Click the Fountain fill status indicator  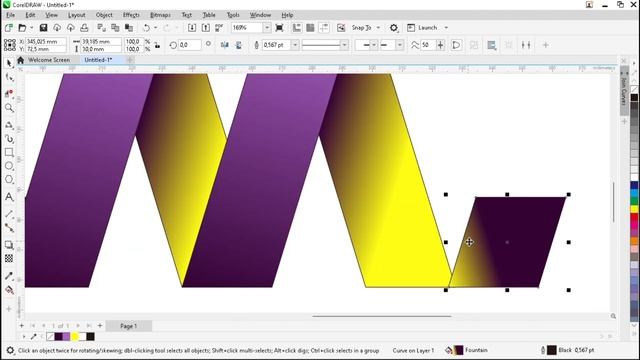point(466,350)
